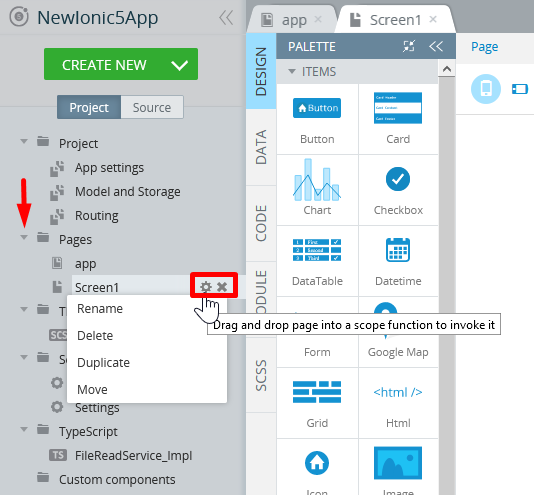
Task: Select the Button component in palette
Action: tap(317, 119)
